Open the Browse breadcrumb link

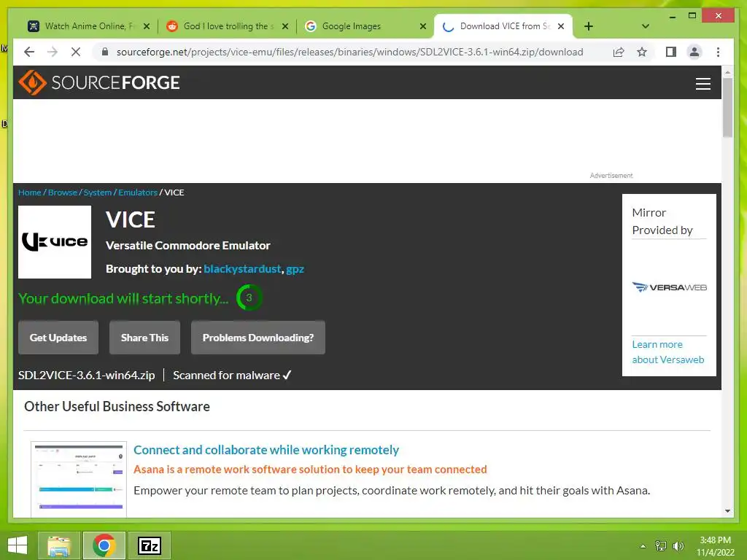click(63, 192)
